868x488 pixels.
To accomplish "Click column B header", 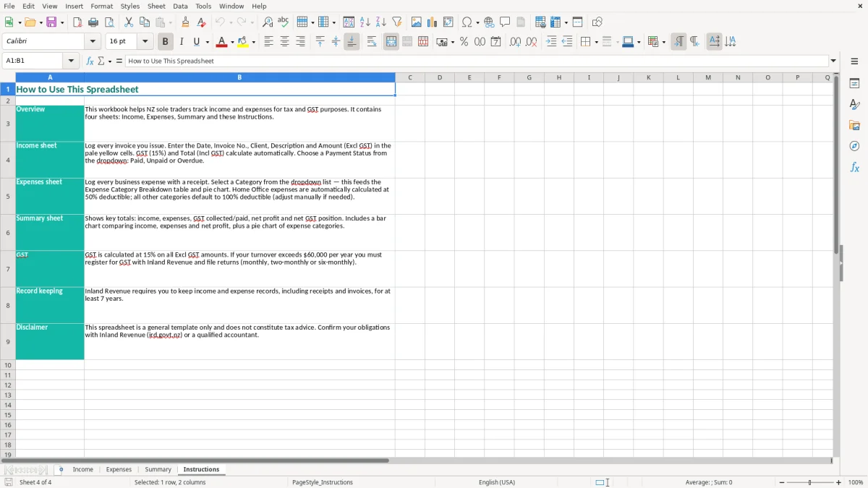I will coord(239,77).
